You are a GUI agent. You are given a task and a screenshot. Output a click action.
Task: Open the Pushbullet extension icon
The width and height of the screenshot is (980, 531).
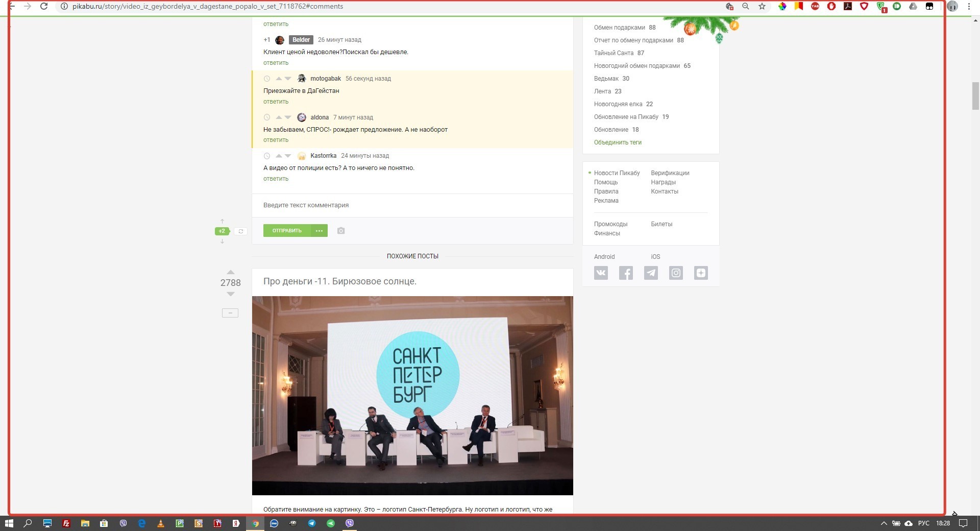click(897, 6)
